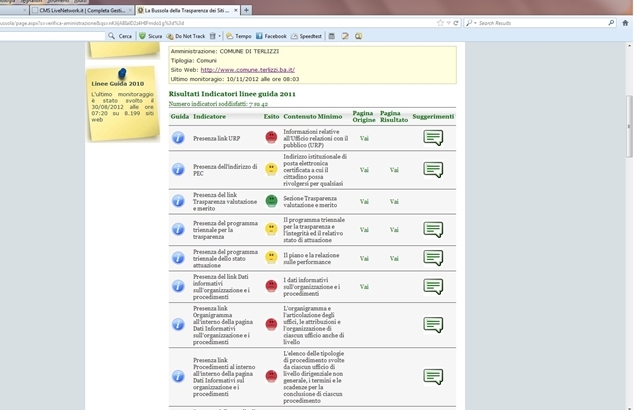Close La Bussola della Trasparenza tab
The image size is (640, 410).
236,10
